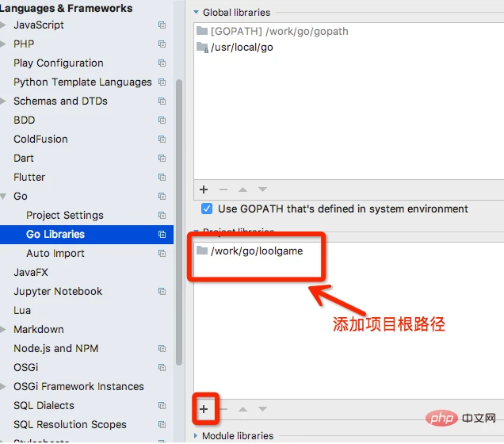Viewport: 504px width, 444px height.
Task: Open Node.js and NPM settings
Action: pos(56,349)
